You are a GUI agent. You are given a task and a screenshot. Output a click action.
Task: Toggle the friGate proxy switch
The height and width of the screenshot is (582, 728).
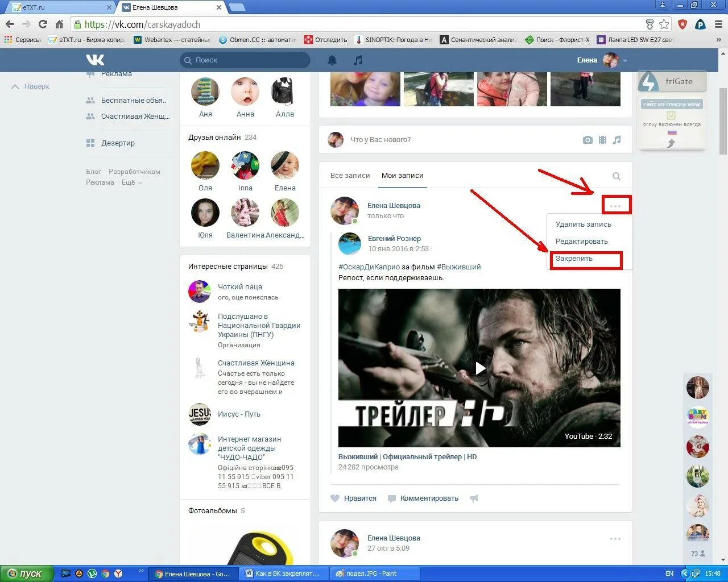pos(672,114)
